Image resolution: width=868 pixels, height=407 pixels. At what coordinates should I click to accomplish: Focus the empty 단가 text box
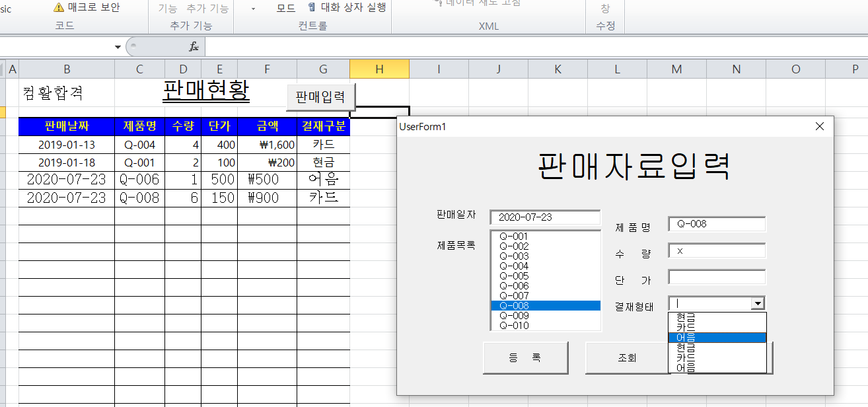(717, 277)
